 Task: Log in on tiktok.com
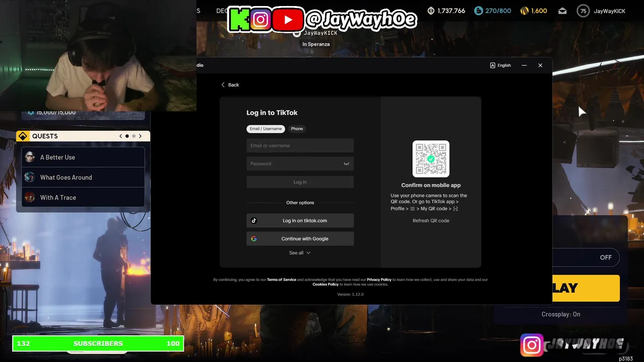pos(300,221)
